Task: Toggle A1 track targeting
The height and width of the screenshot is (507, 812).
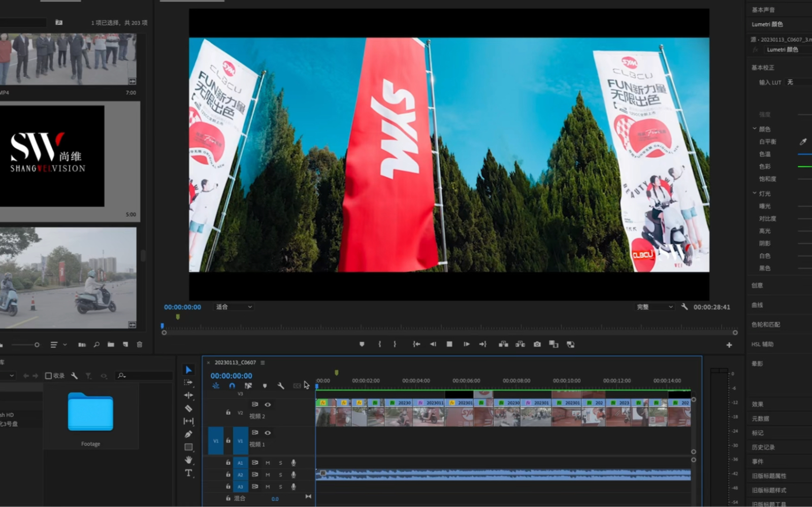Action: (240, 463)
